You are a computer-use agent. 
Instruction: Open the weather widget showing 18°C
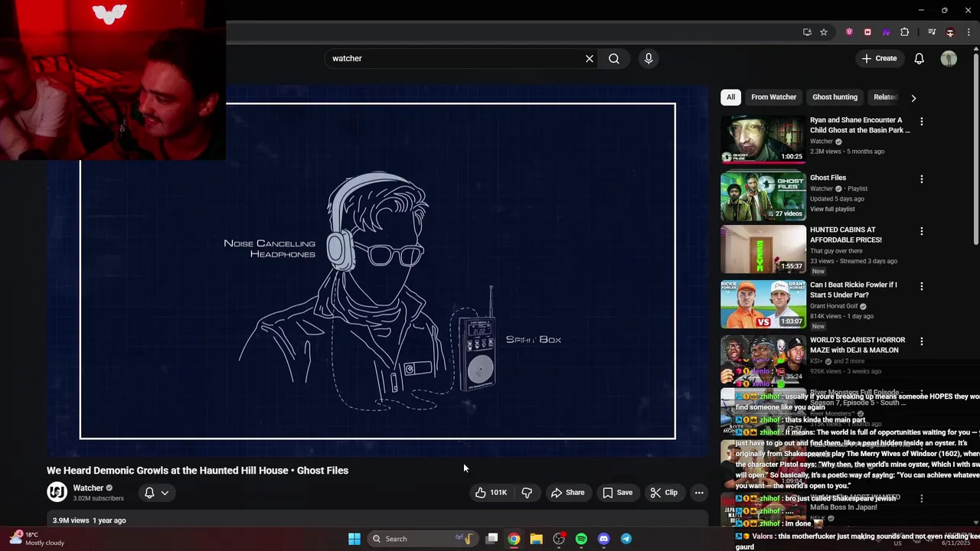[x=37, y=539]
